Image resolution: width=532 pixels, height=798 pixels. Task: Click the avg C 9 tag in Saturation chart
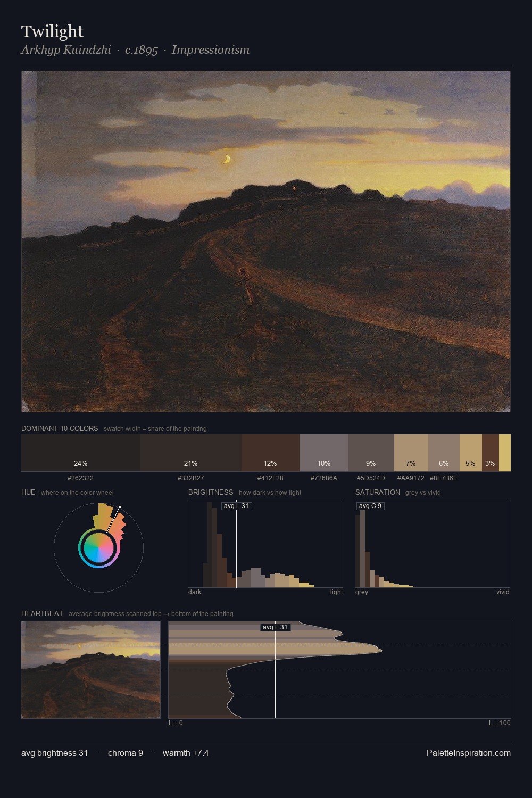pyautogui.click(x=370, y=506)
